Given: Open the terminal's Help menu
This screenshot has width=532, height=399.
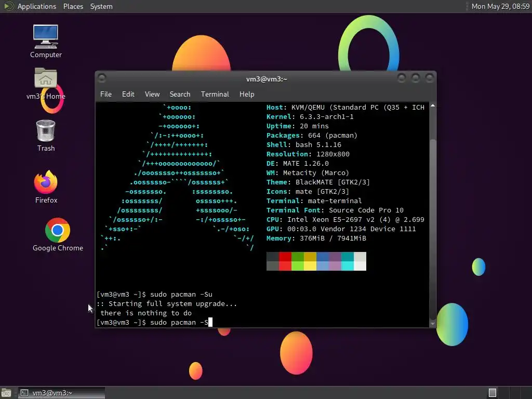Looking at the screenshot, I should [247, 95].
